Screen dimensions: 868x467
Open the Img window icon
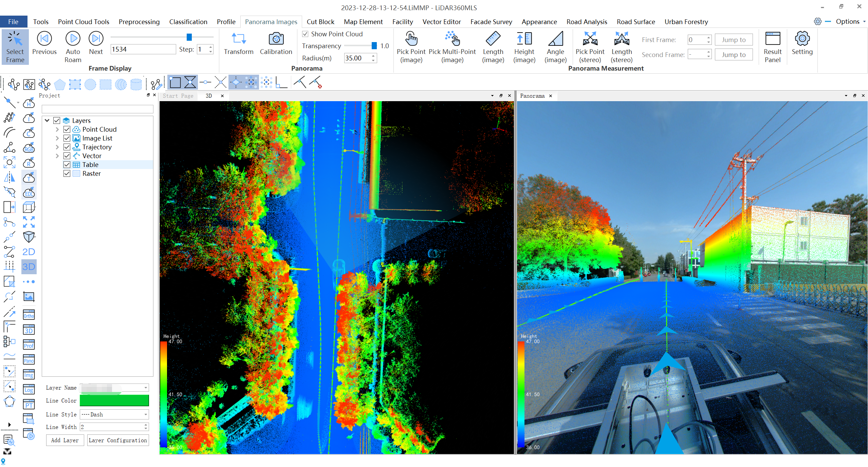(x=29, y=374)
